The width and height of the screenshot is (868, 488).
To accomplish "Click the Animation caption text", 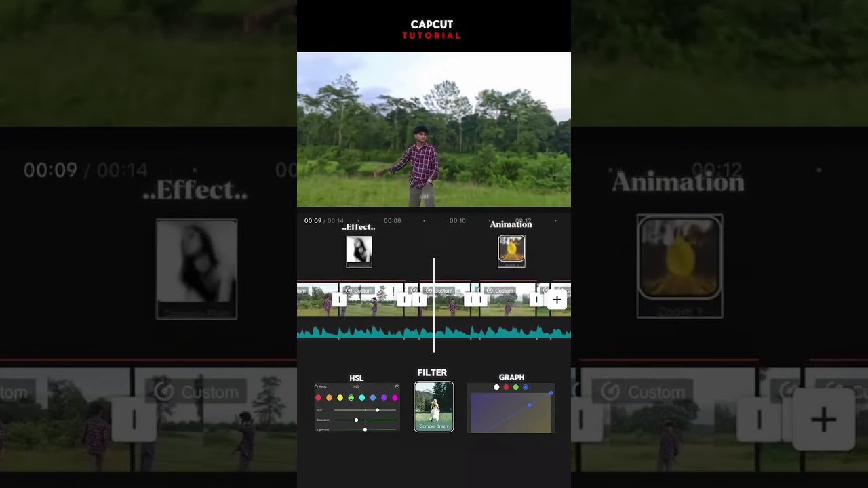I will tap(511, 224).
